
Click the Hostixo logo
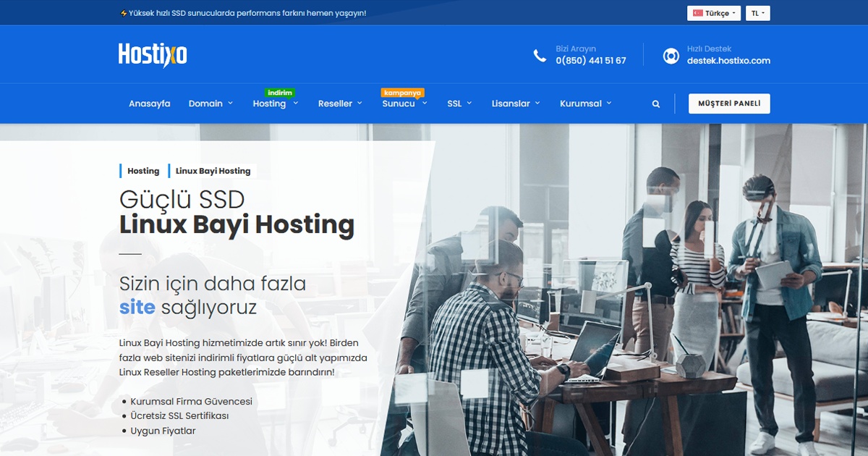[x=152, y=54]
